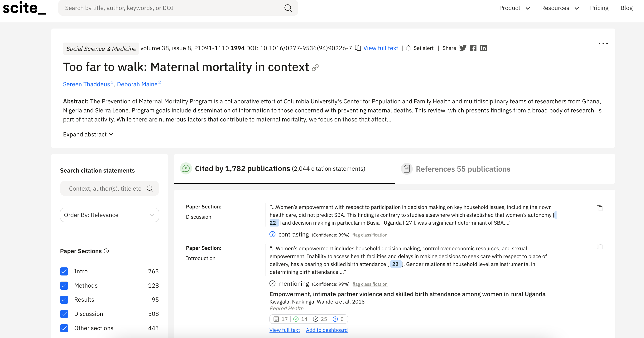Viewport: 644px width, 338px height.
Task: Click the Paper Sections info icon
Action: point(106,251)
